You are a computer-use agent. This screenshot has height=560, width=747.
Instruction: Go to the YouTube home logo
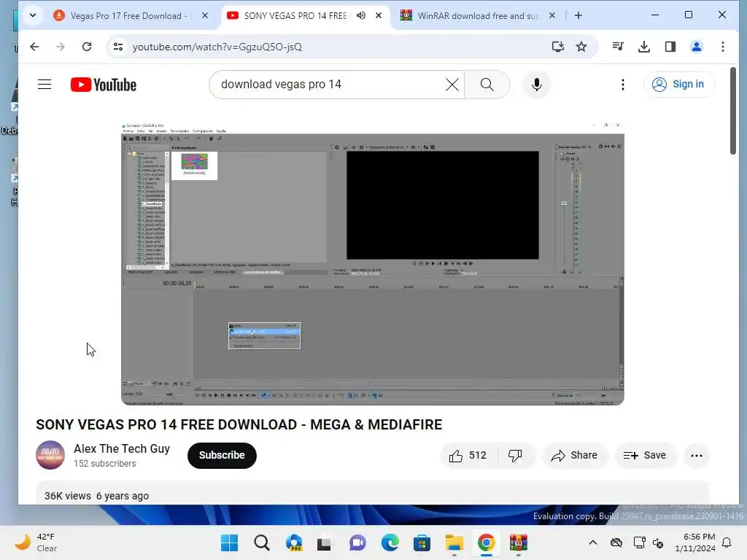click(x=104, y=85)
